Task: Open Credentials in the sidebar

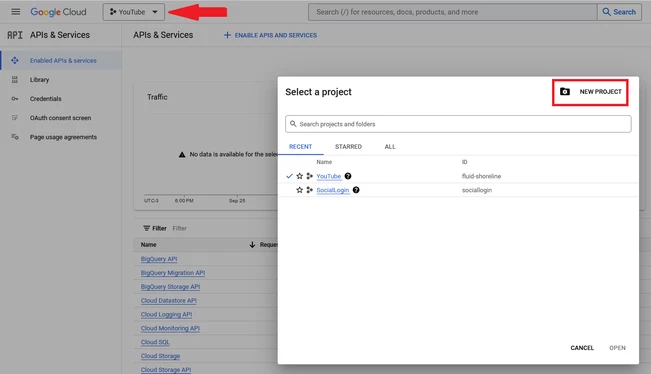Action: [x=46, y=99]
